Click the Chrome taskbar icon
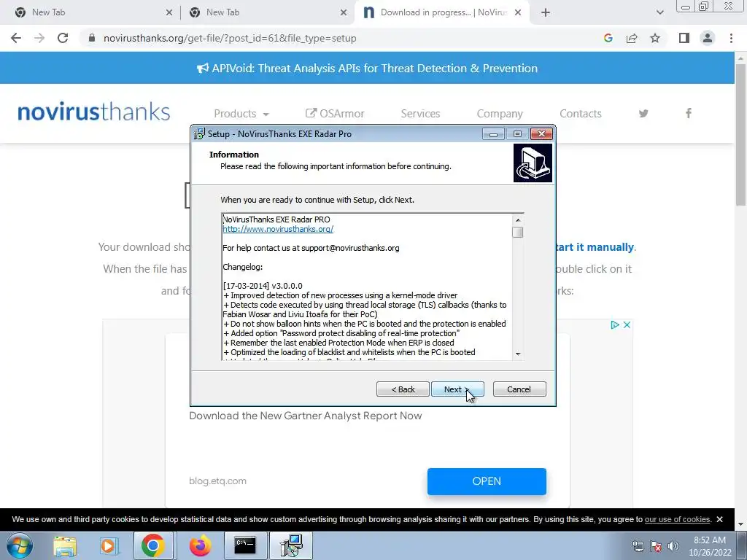This screenshot has height=560, width=747. (152, 545)
